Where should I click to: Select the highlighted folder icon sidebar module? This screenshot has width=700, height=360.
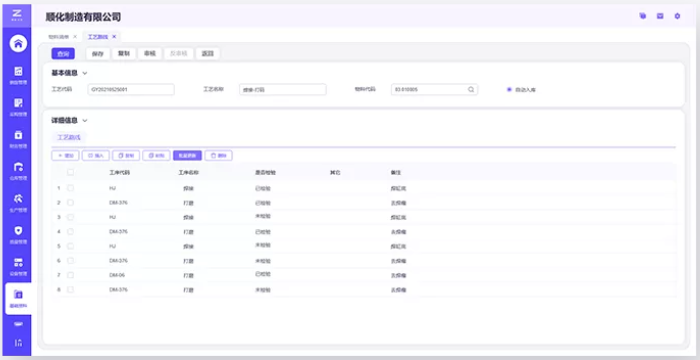click(x=18, y=298)
